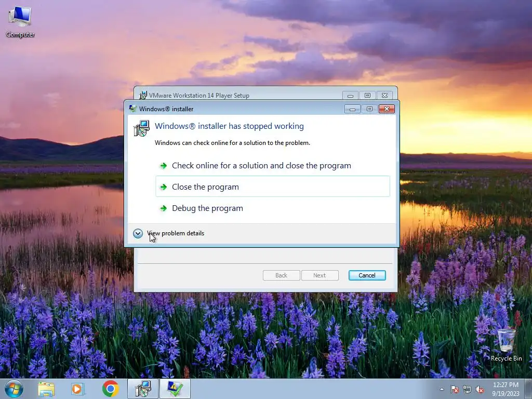
Task: Minimize the VMware Workstation Setup window
Action: coord(351,96)
